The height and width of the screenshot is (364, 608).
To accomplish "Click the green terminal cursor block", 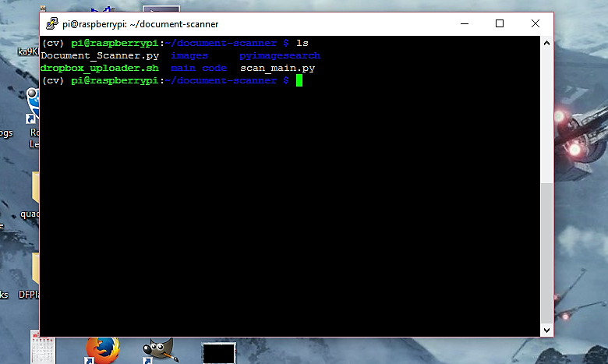I will pos(299,80).
